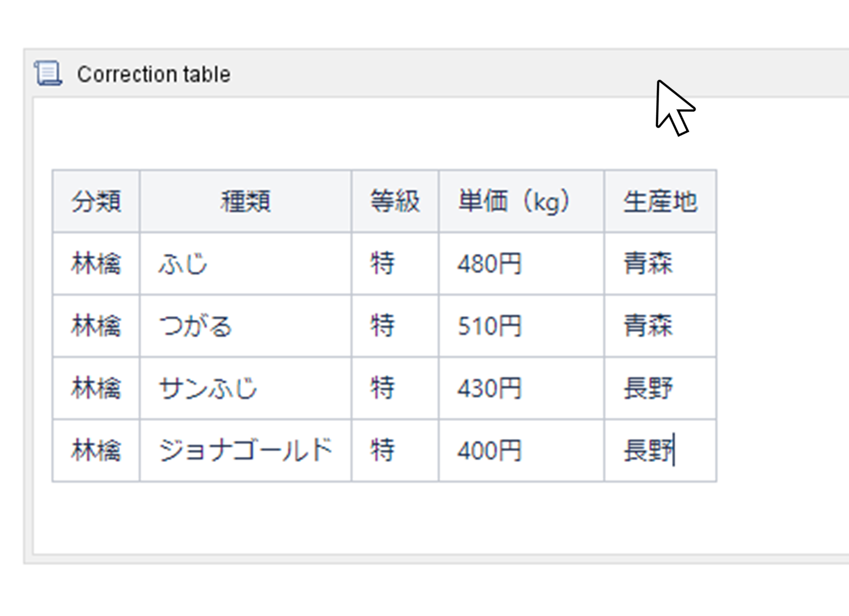Click the 400円 price cell

pyautogui.click(x=521, y=450)
